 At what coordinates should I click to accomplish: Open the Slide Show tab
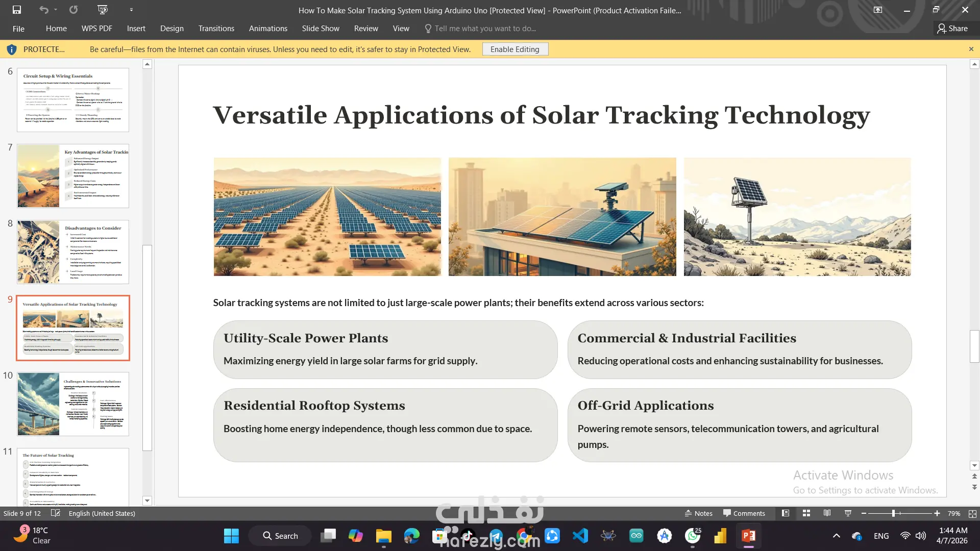[x=321, y=29]
